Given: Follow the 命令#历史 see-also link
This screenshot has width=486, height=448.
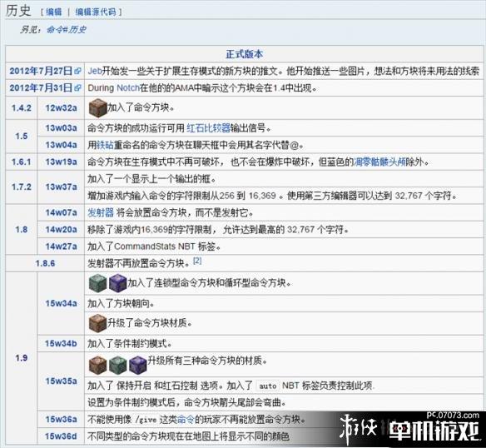Looking at the screenshot, I should 67,29.
